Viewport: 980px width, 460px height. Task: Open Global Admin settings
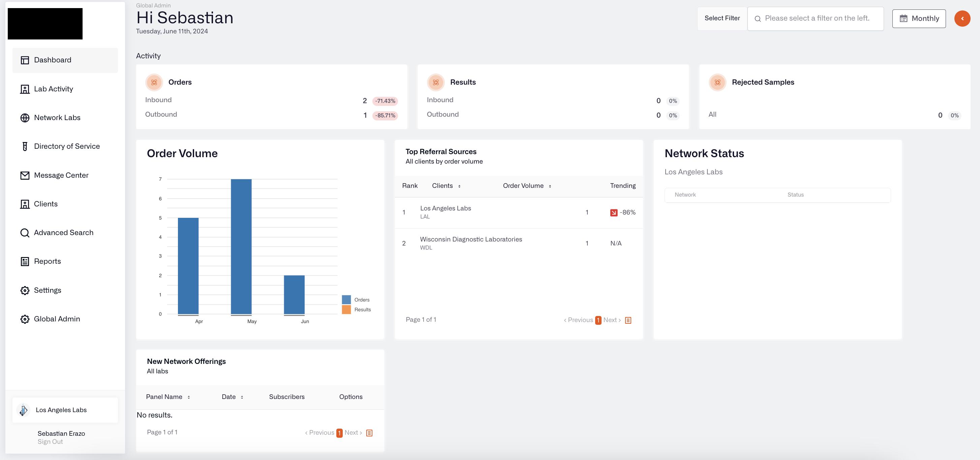[x=57, y=319]
